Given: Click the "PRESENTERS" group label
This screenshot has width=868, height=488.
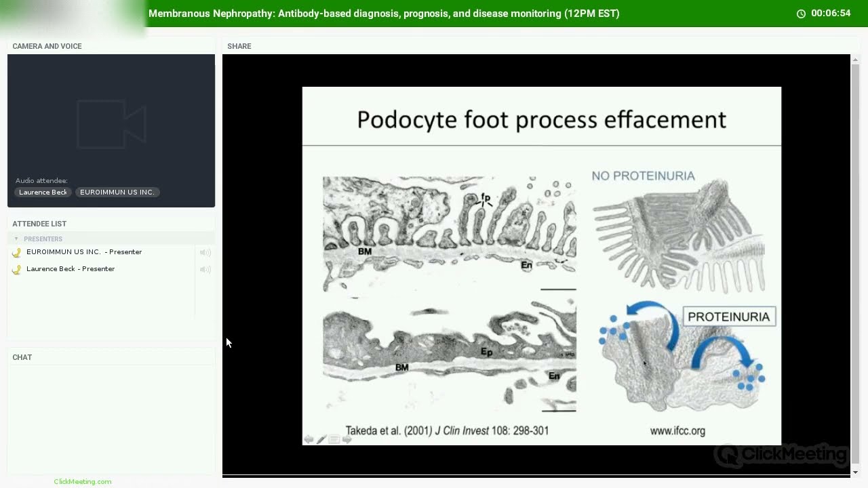Looking at the screenshot, I should (x=43, y=239).
